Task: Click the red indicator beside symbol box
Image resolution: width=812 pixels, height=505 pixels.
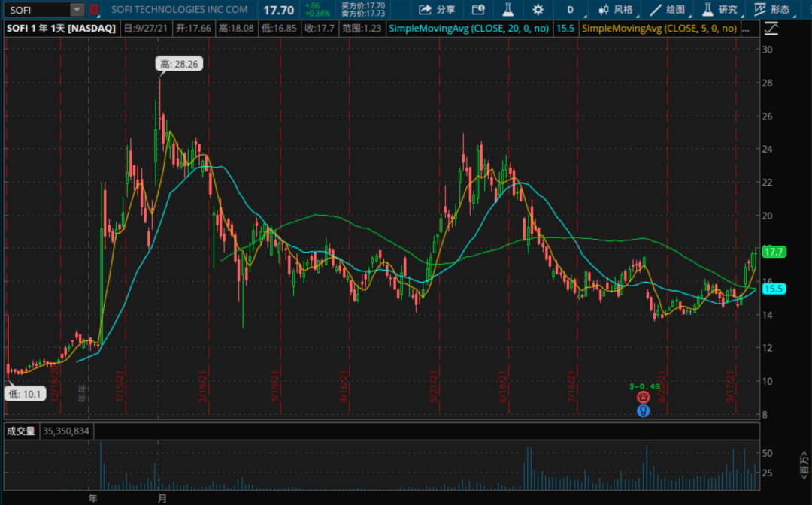Action: pyautogui.click(x=94, y=10)
